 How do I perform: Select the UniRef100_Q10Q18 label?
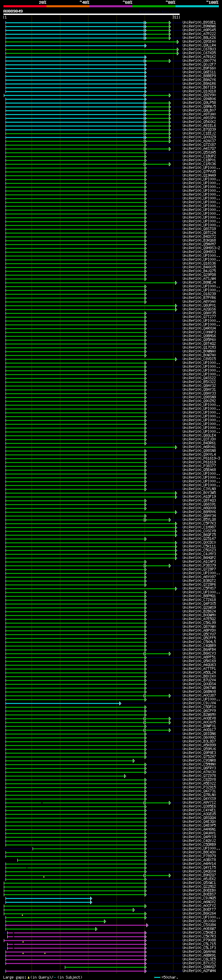coord(199,91)
